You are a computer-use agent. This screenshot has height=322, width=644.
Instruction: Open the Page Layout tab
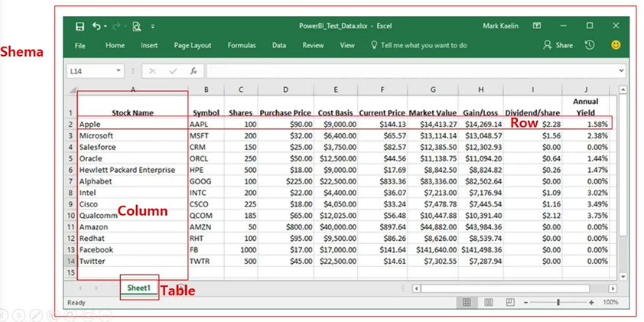coord(192,46)
